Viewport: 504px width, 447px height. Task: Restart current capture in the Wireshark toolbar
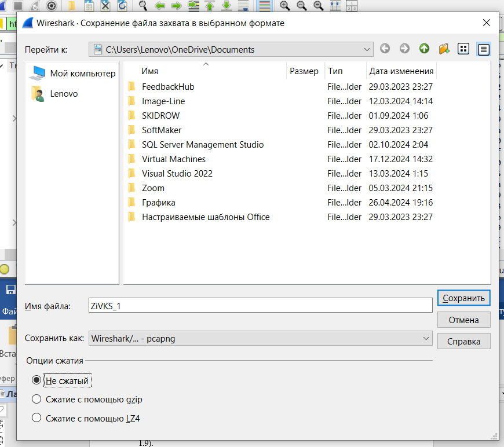pyautogui.click(x=35, y=5)
